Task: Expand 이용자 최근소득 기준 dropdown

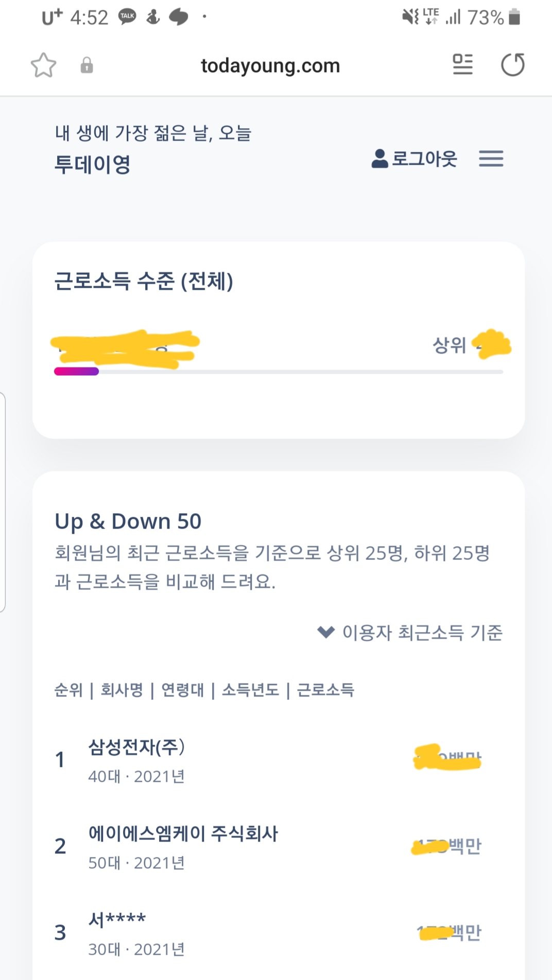Action: tap(410, 632)
